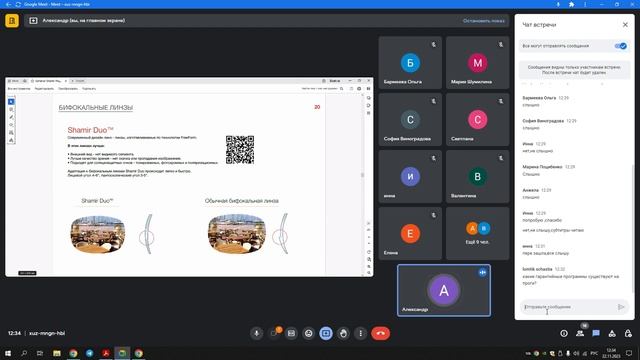Open the emoji reactions button
Image resolution: width=640 pixels, height=360 pixels.
(309, 333)
